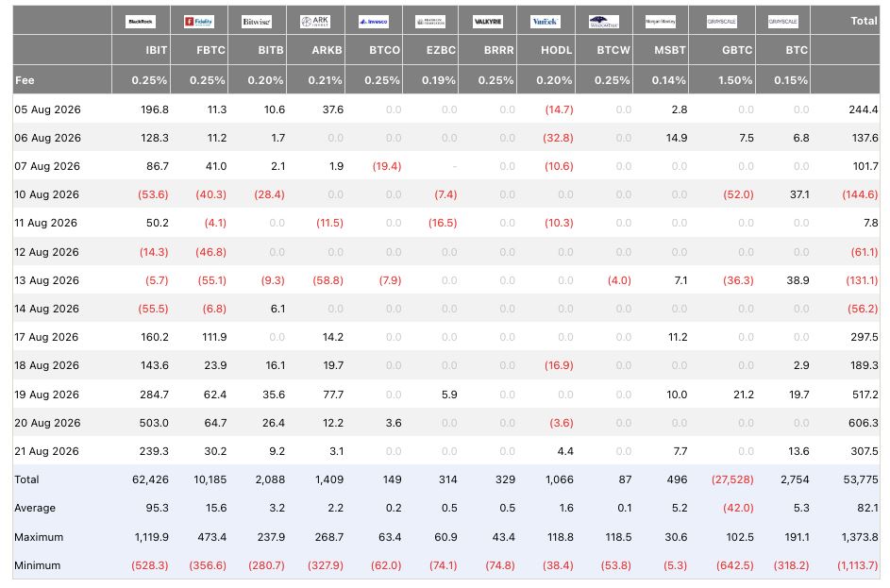Click the Morgan Stanley logo over MSBT

(x=660, y=22)
